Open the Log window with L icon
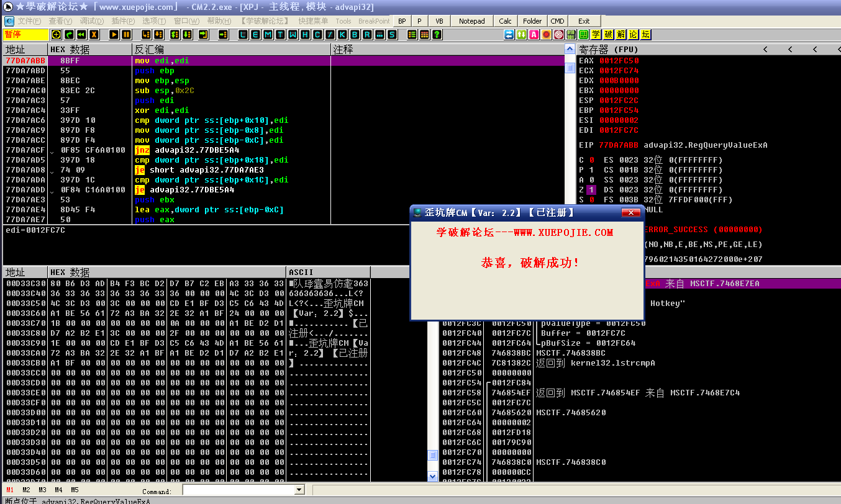 pos(243,35)
